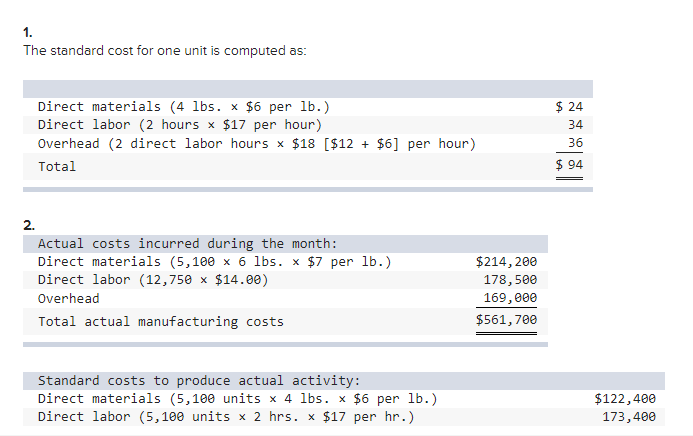This screenshot has height=436, width=693.
Task: Select the Total $ 94 value
Action: pos(569,165)
